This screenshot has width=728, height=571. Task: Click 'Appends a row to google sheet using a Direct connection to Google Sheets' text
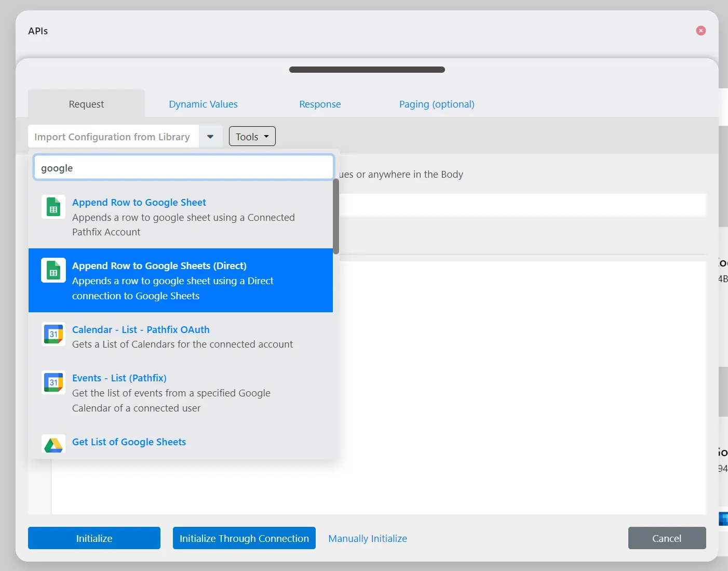(173, 288)
